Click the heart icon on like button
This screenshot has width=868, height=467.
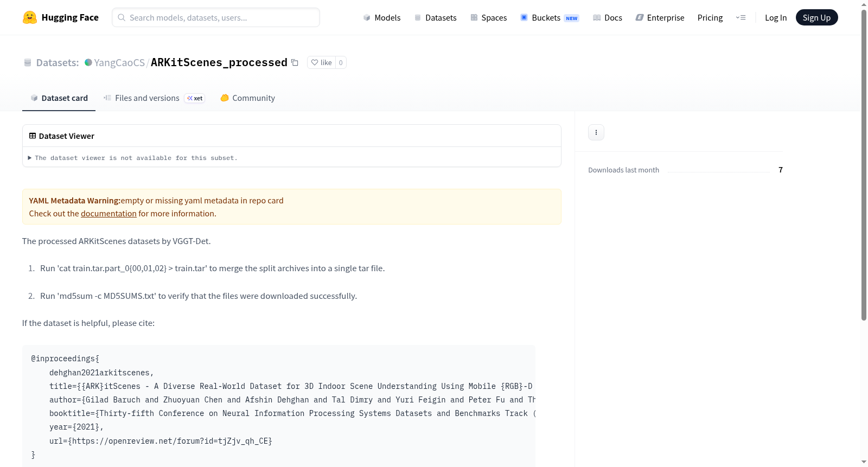pos(315,62)
